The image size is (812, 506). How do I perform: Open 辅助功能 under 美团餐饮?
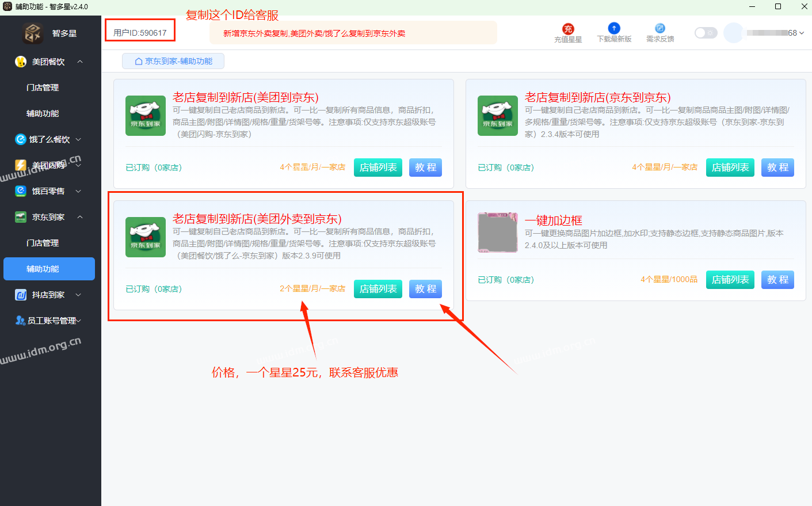(43, 113)
